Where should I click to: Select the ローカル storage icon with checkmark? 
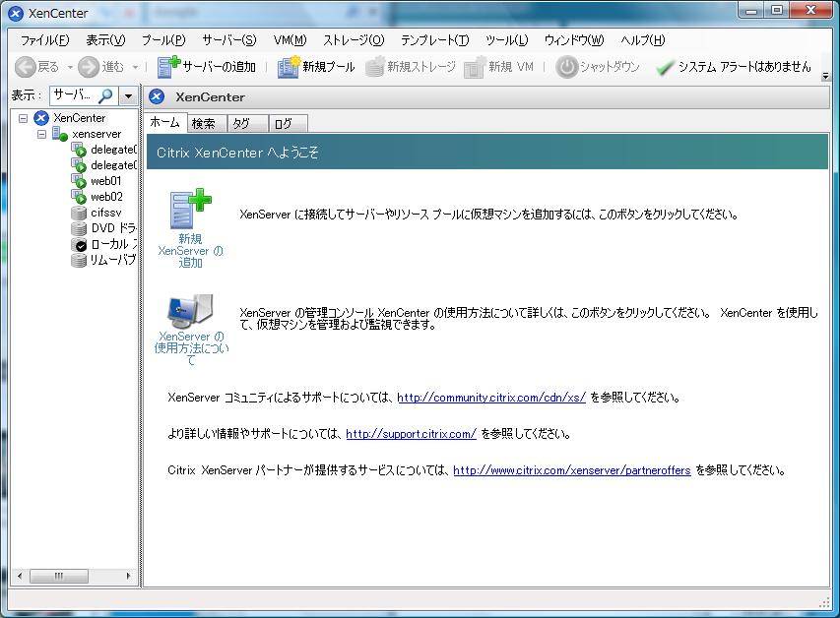point(79,244)
